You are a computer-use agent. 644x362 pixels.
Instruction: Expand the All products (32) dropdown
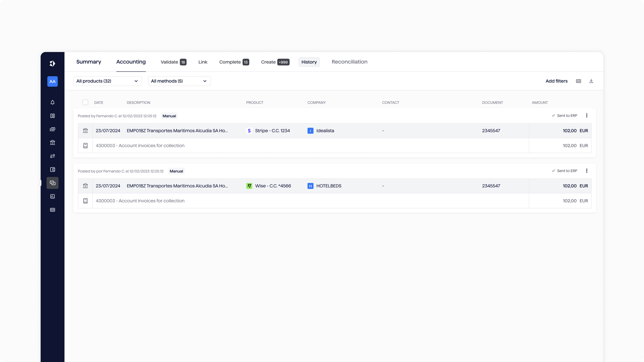click(x=108, y=81)
